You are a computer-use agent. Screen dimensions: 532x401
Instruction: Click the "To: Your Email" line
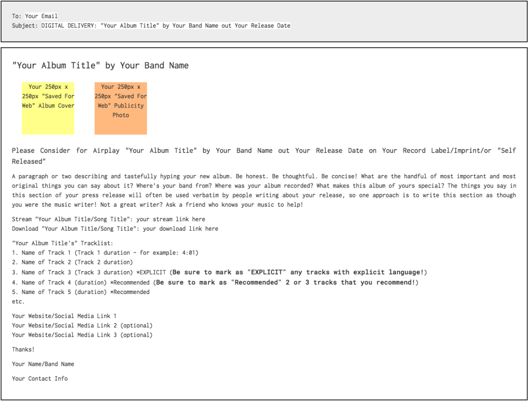tap(35, 16)
